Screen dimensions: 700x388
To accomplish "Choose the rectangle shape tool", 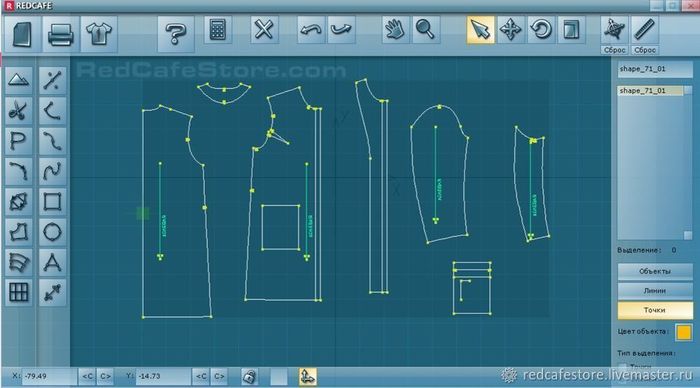I will point(52,201).
